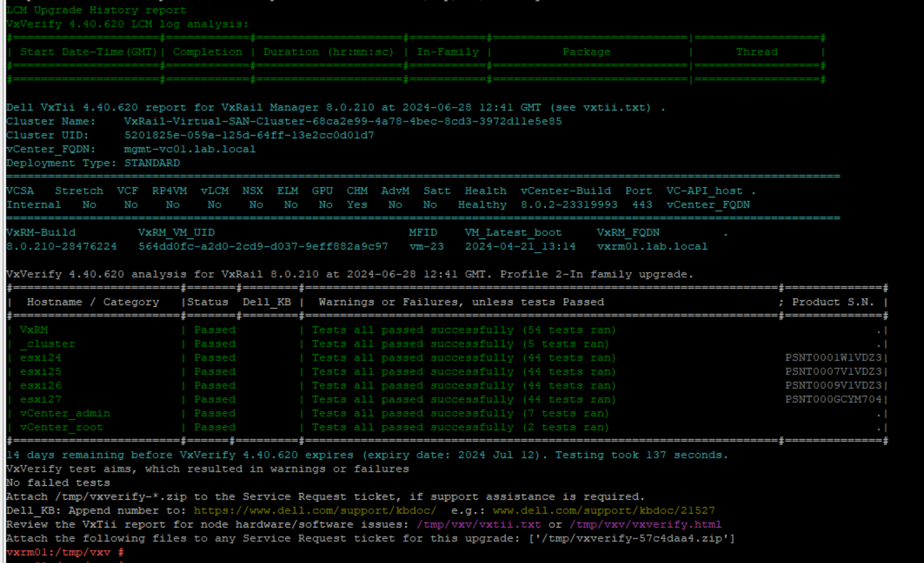Select VxRM build 8.0.210-28476224
Screen dimensions: 924x563
pos(61,246)
